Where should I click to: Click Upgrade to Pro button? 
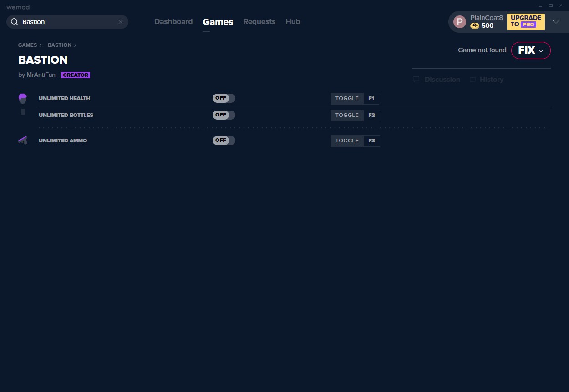526,21
